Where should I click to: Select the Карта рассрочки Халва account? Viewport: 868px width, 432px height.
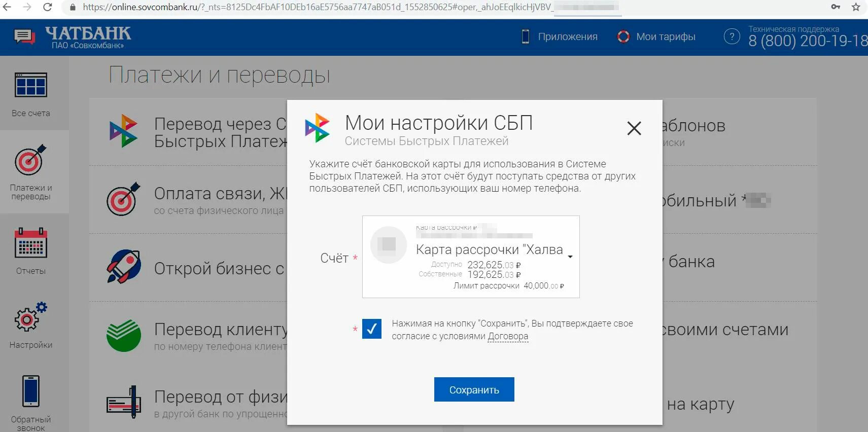coord(471,257)
